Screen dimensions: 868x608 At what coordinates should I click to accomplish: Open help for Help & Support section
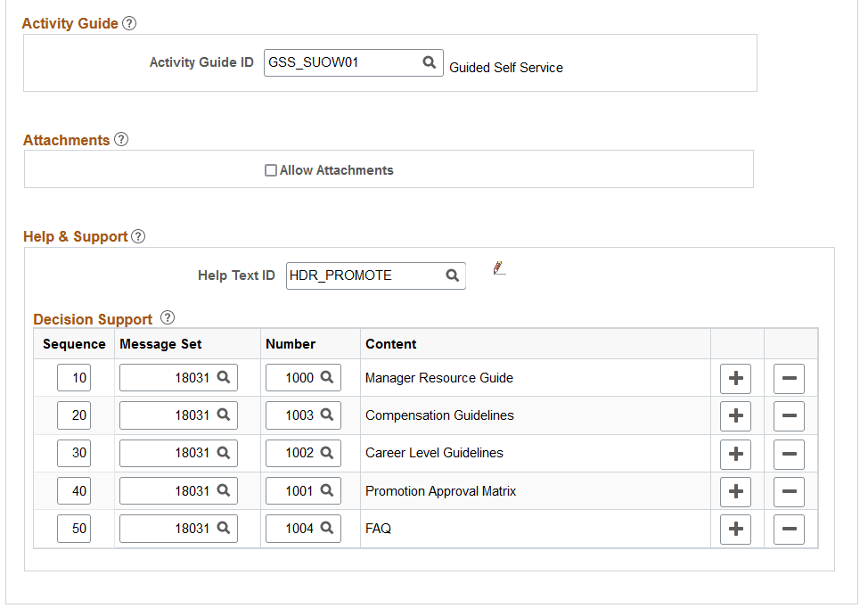pyautogui.click(x=138, y=236)
